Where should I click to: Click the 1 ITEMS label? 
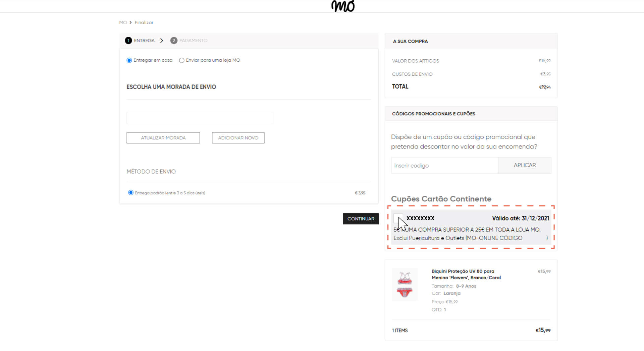400,331
